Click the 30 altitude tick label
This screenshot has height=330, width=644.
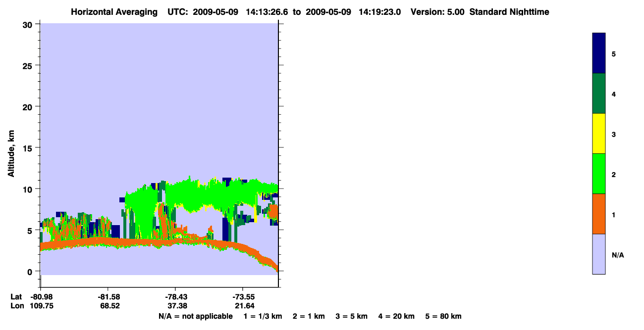click(29, 24)
